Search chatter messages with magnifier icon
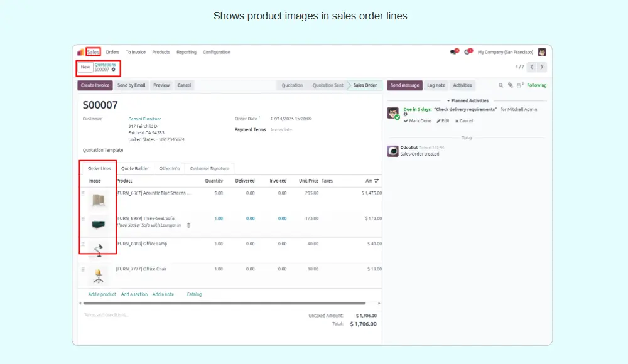The image size is (628, 364). (501, 85)
